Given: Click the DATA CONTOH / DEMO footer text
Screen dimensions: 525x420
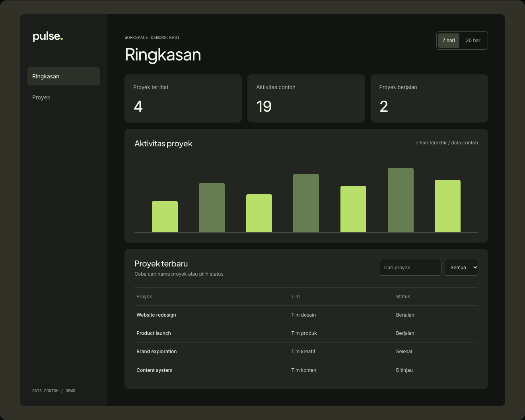Looking at the screenshot, I should click(54, 391).
